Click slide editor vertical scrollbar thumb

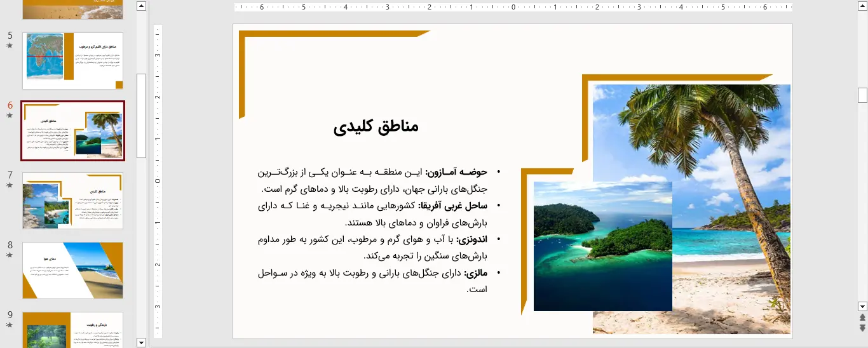[x=862, y=95]
